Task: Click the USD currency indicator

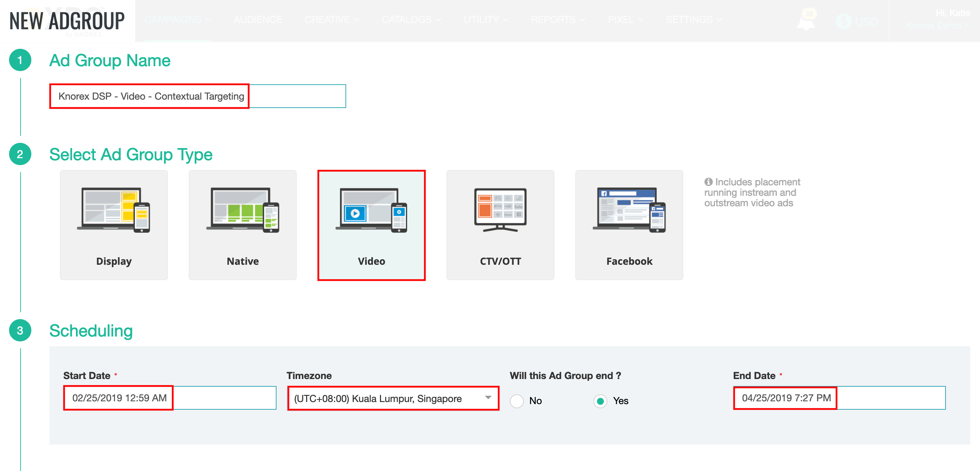Action: coord(857,21)
